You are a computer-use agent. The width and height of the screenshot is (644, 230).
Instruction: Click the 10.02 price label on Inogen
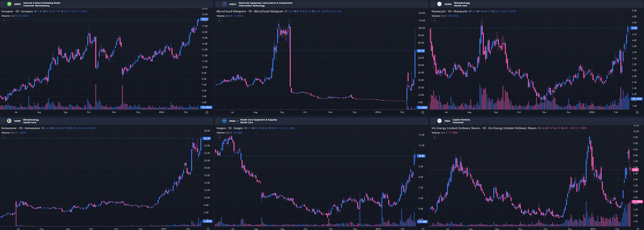click(x=421, y=156)
